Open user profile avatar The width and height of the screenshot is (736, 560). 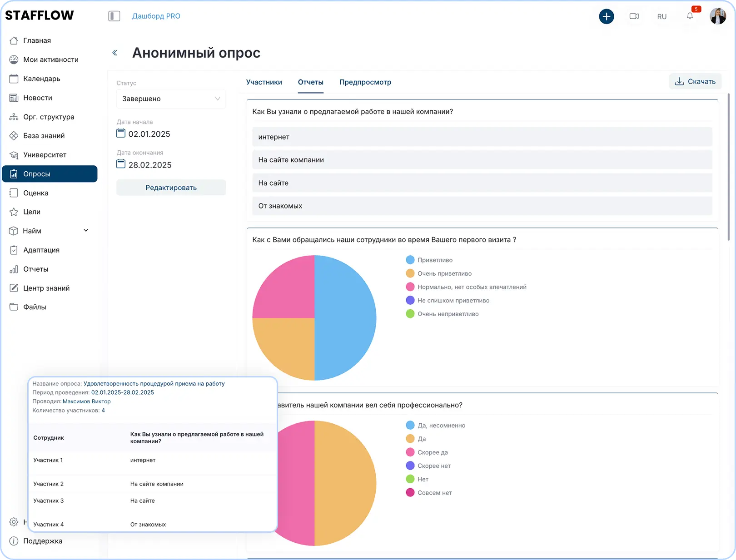717,16
